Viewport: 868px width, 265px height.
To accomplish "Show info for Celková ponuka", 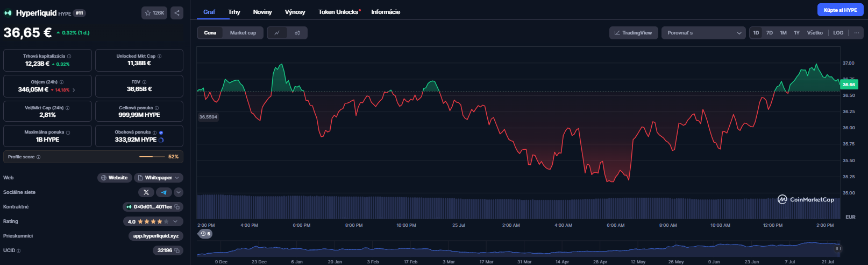I will point(156,108).
